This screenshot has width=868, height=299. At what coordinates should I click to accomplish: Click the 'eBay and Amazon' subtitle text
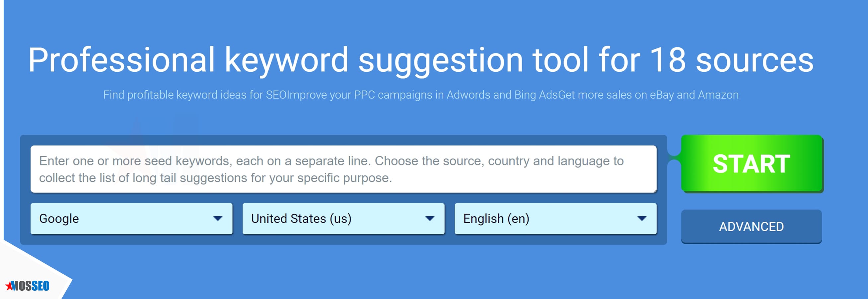pyautogui.click(x=694, y=95)
